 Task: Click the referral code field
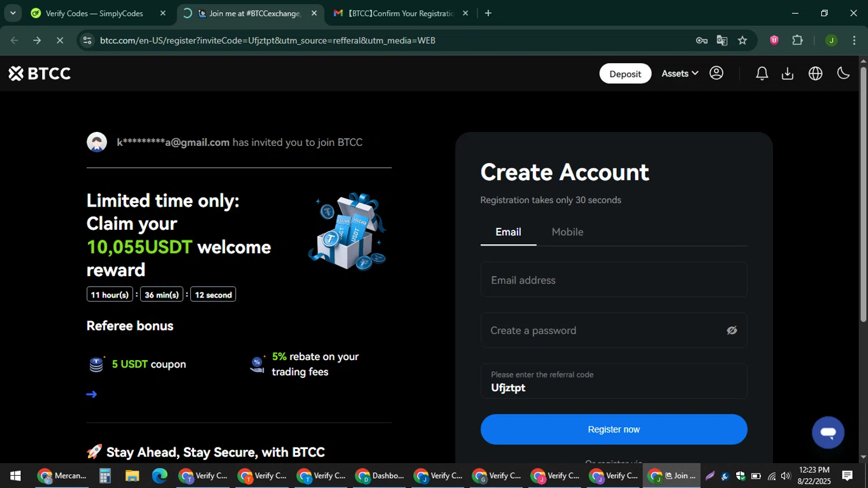[613, 381]
